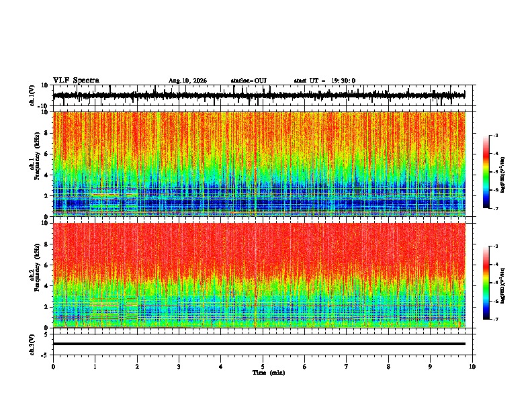
Task: Click the ch.1 voltage waveform trace
Action: pyautogui.click(x=259, y=95)
